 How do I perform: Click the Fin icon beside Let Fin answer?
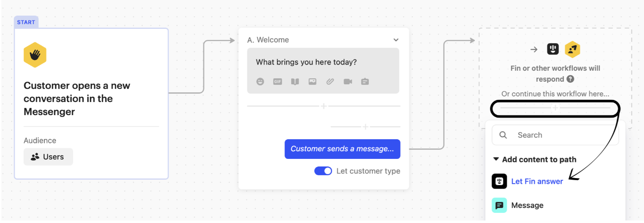tap(499, 181)
